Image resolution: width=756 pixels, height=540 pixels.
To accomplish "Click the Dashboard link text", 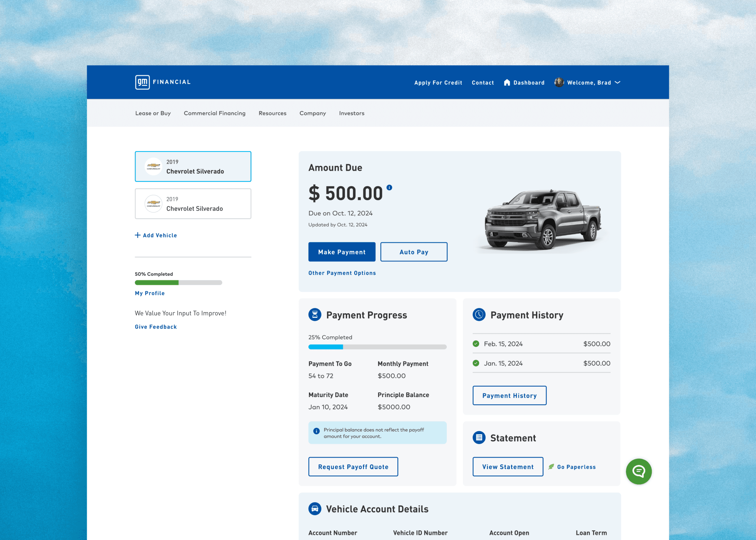I will pyautogui.click(x=529, y=82).
